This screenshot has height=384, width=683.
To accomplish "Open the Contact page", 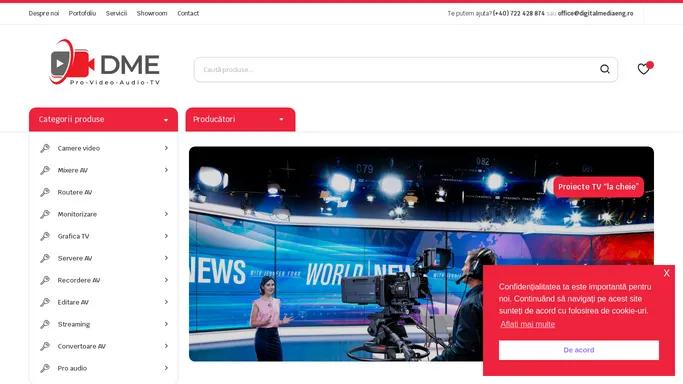I will tap(188, 13).
